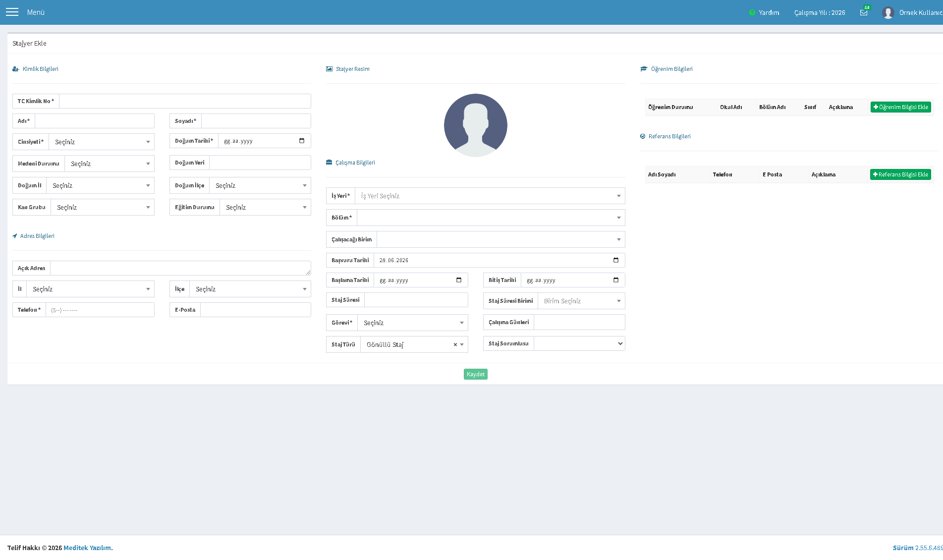Click the Öğrenim Bilgisi Ekle button
Image resolution: width=943 pixels, height=560 pixels.
tap(900, 107)
